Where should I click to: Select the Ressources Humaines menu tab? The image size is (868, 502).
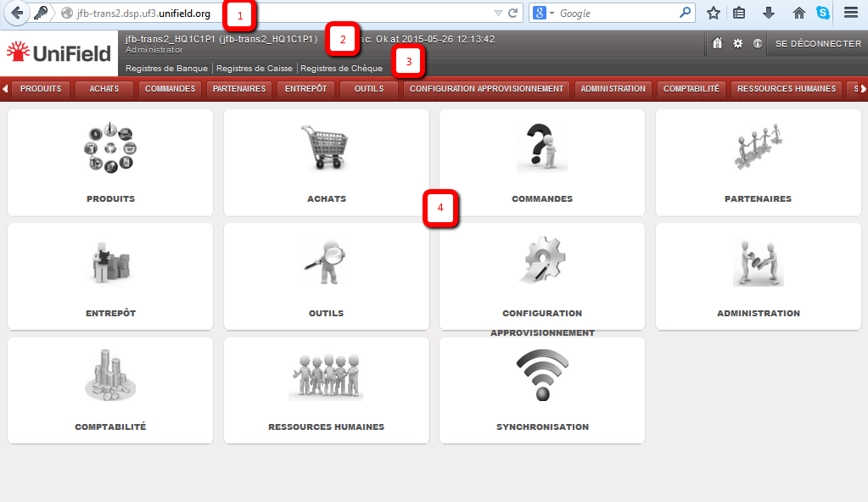(x=787, y=88)
